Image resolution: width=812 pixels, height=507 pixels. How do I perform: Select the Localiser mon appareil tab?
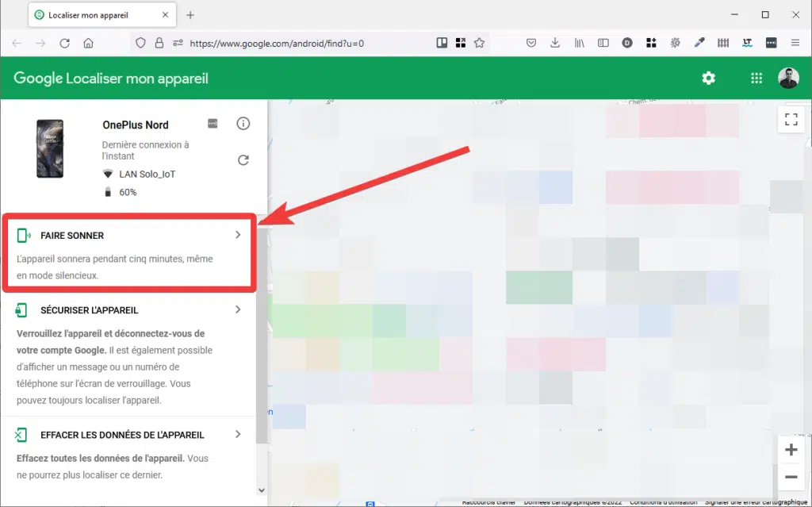click(102, 15)
